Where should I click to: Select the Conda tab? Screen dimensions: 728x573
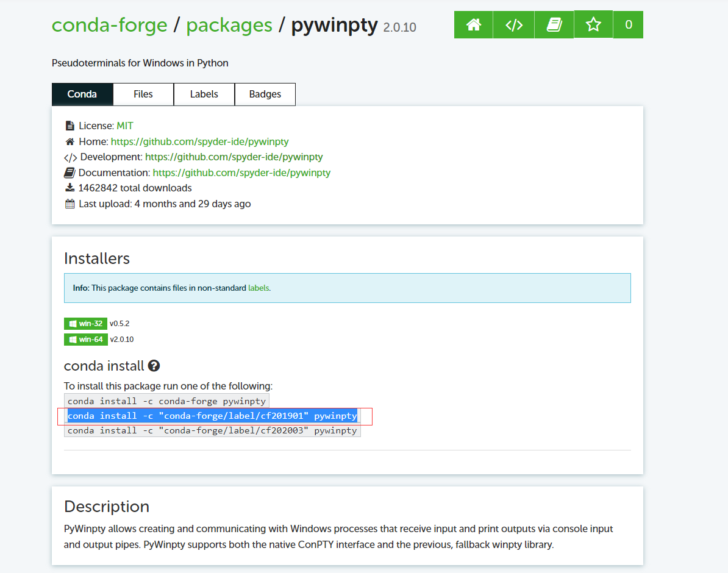pos(82,94)
